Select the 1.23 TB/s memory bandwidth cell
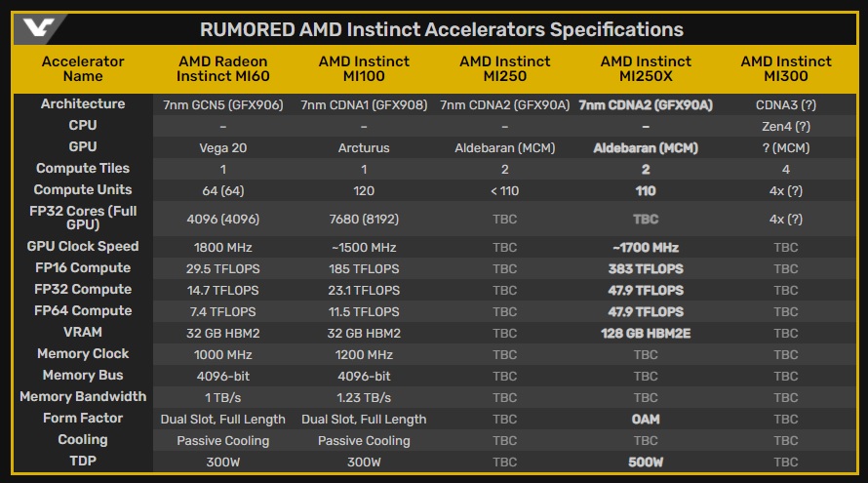Viewport: 868px width, 483px height. pyautogui.click(x=364, y=398)
